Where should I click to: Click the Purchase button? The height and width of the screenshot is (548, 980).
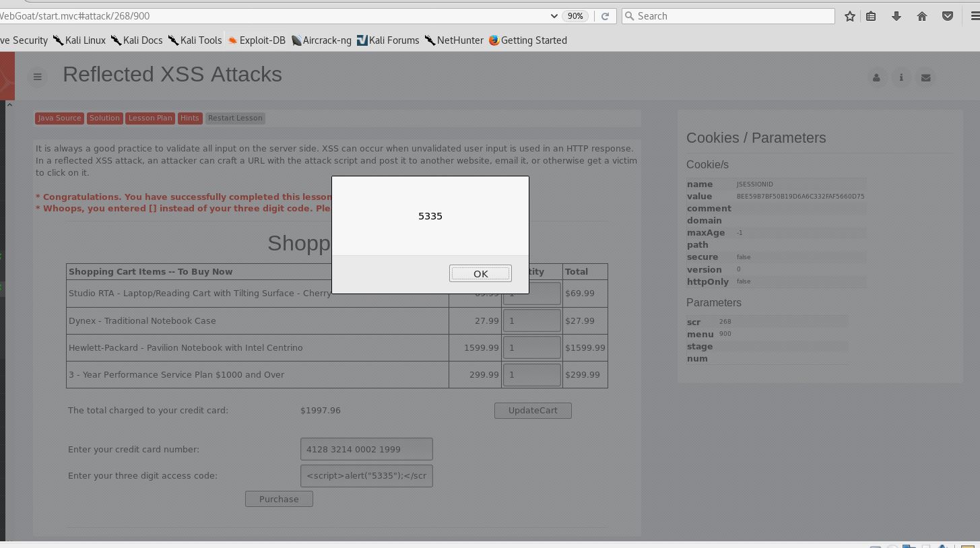point(279,499)
